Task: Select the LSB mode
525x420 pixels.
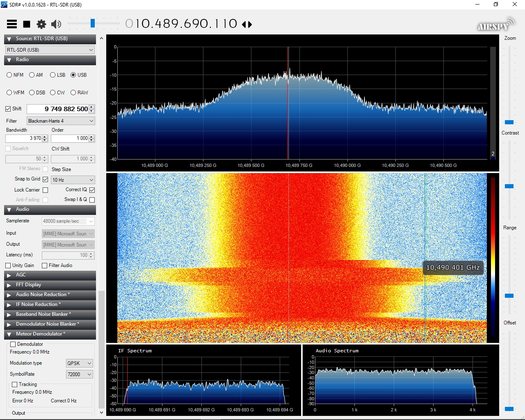Action: pyautogui.click(x=52, y=75)
